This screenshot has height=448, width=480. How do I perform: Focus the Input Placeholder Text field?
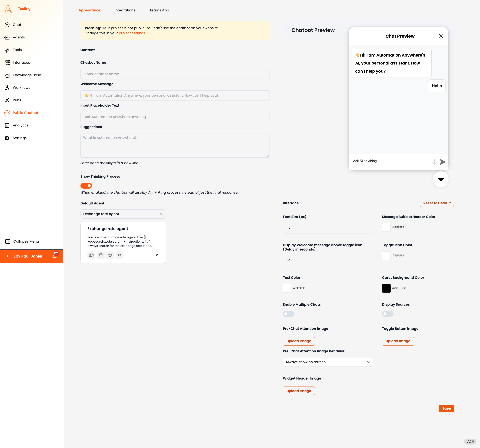pos(175,117)
